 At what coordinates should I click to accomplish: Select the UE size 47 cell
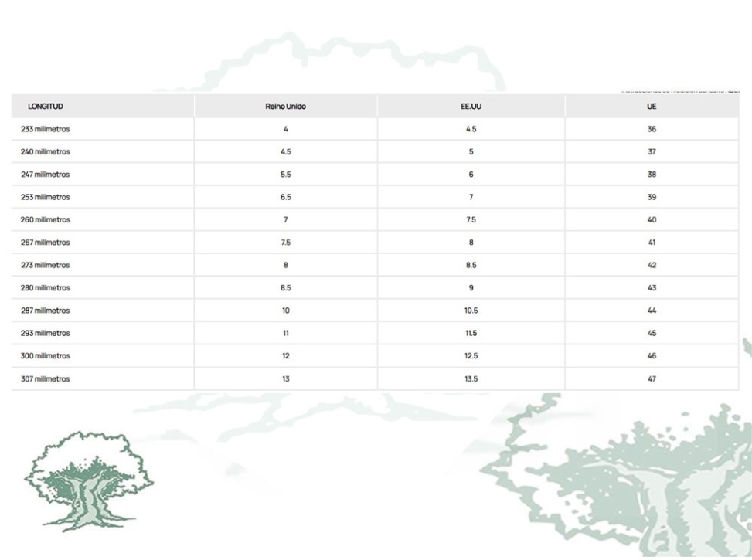click(x=652, y=379)
